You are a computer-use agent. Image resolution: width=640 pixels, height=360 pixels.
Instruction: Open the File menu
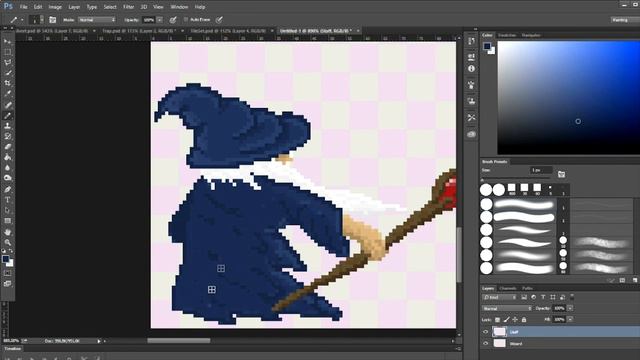(x=23, y=7)
